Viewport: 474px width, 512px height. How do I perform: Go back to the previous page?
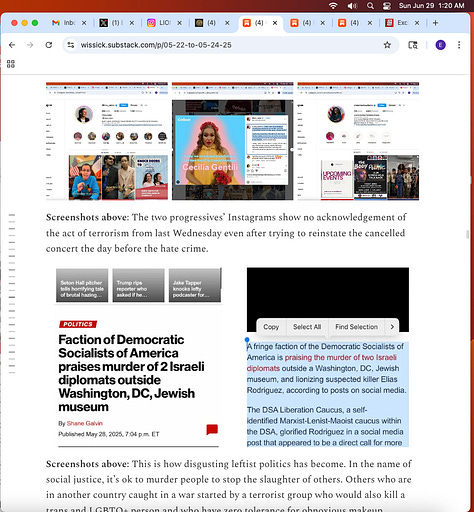coord(12,45)
